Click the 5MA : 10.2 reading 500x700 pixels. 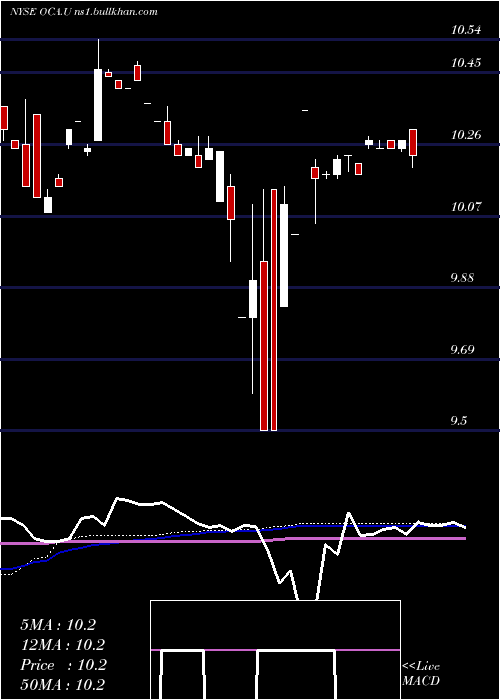click(58, 625)
